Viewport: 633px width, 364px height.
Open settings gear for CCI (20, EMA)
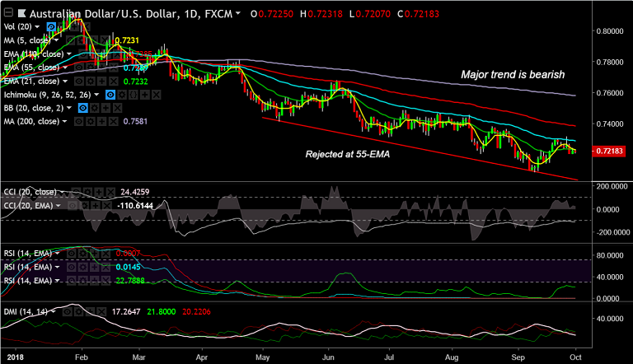83,206
